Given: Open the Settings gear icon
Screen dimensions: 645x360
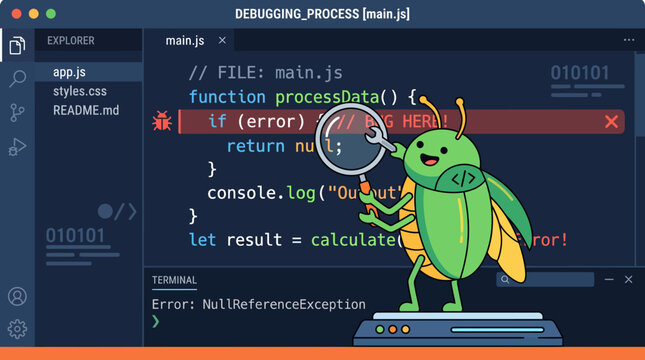Looking at the screenshot, I should [x=17, y=329].
